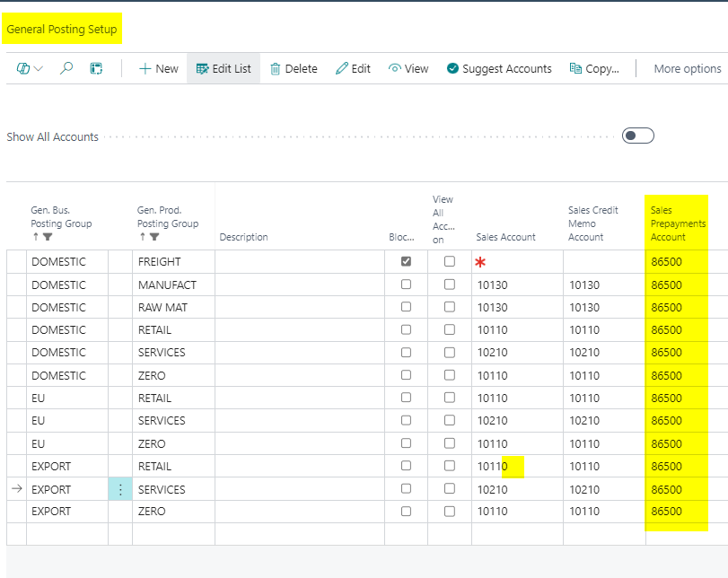Screen dimensions: 728x578
Task: Click the Suggest Accounts button
Action: point(499,68)
